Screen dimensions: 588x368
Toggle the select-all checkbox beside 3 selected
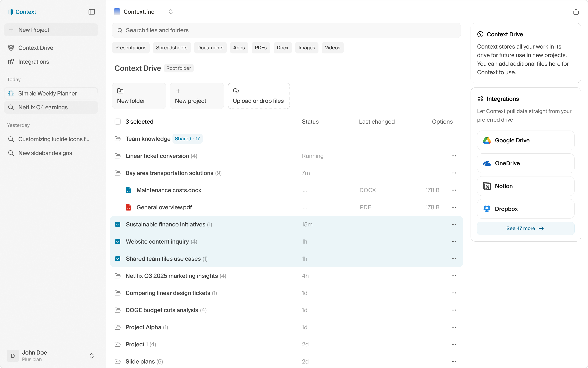[117, 121]
